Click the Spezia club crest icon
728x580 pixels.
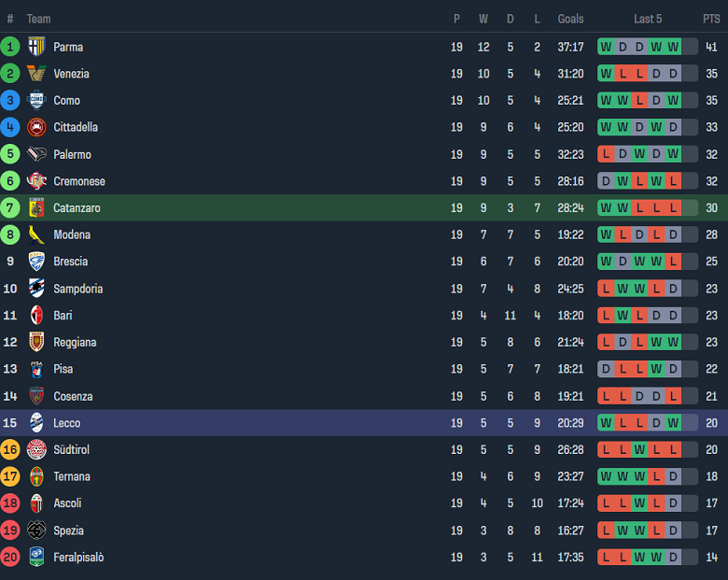click(36, 530)
